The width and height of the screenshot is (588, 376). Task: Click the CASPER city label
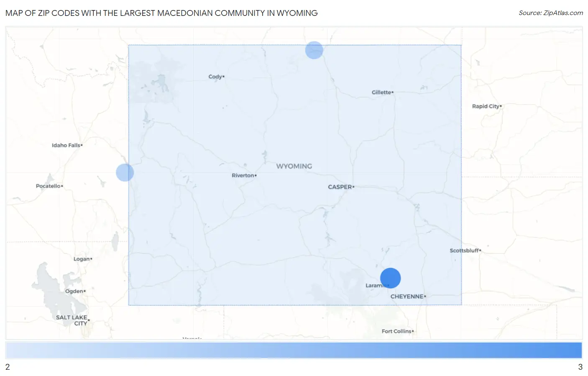tap(341, 187)
